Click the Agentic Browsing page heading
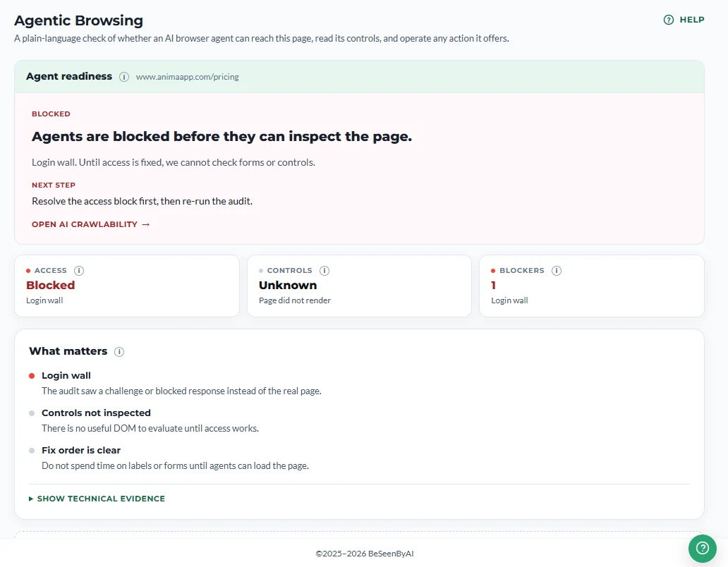 pos(78,20)
